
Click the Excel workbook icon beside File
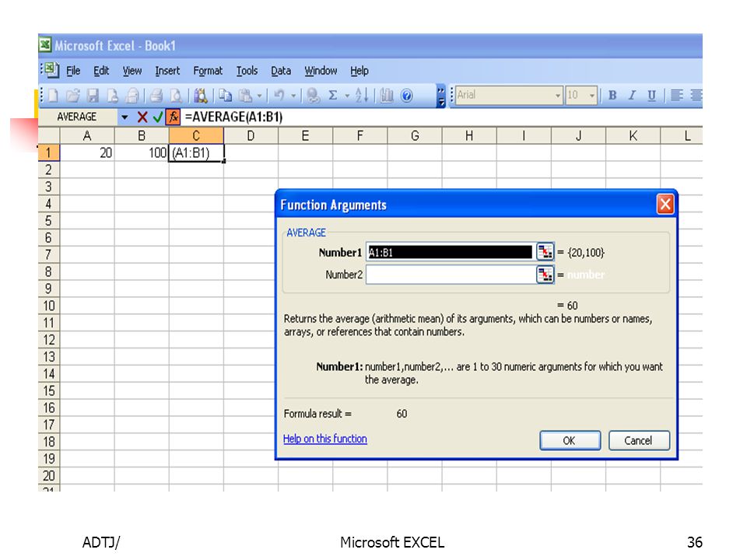coord(51,70)
